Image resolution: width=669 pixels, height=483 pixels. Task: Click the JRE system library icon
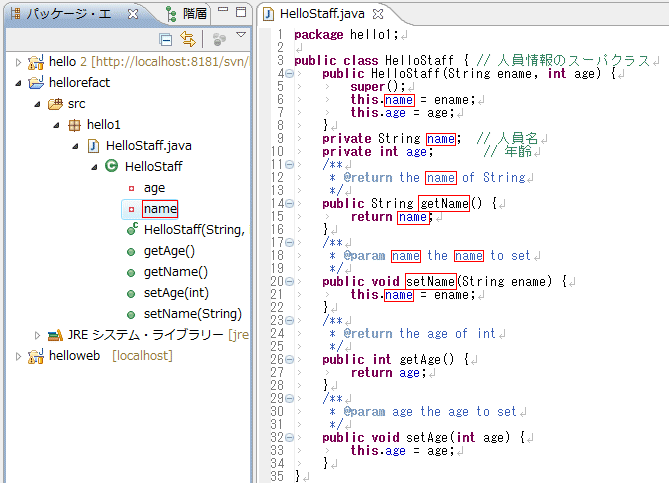[x=55, y=335]
